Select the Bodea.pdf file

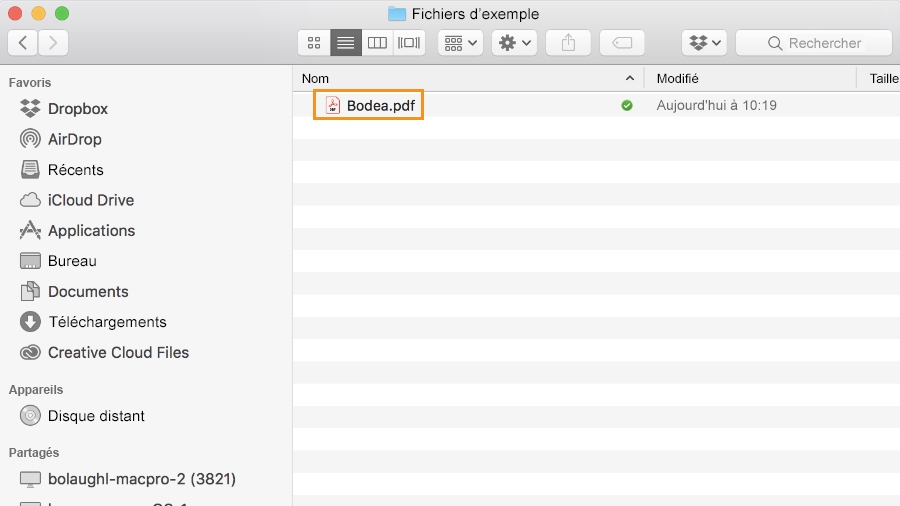coord(368,105)
